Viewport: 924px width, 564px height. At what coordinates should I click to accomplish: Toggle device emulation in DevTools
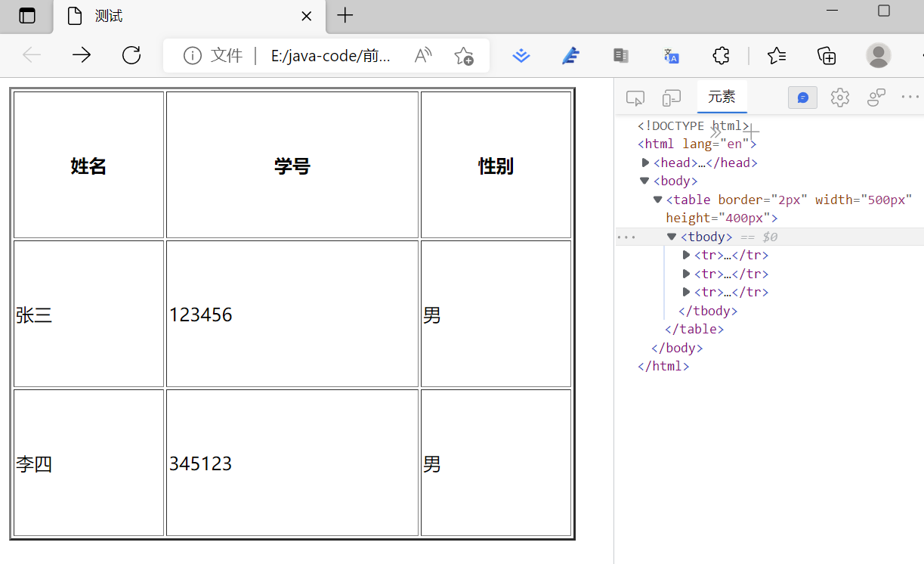point(671,98)
